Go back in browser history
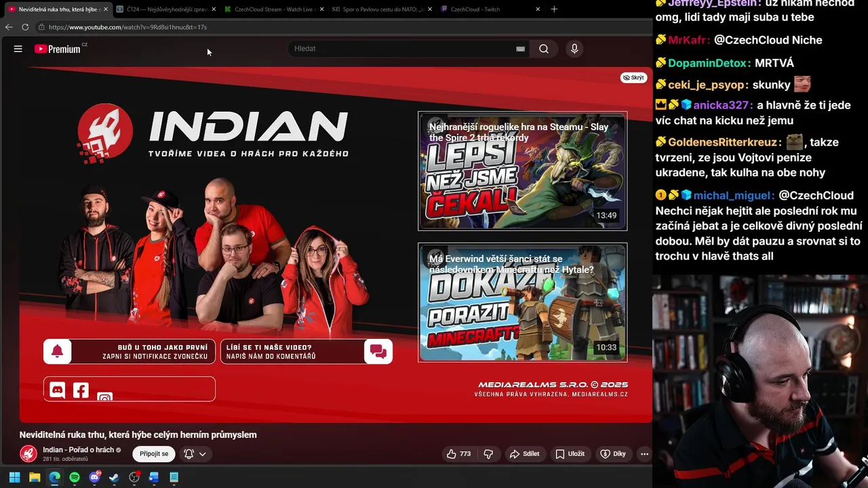The height and width of the screenshot is (488, 868). click(x=9, y=27)
